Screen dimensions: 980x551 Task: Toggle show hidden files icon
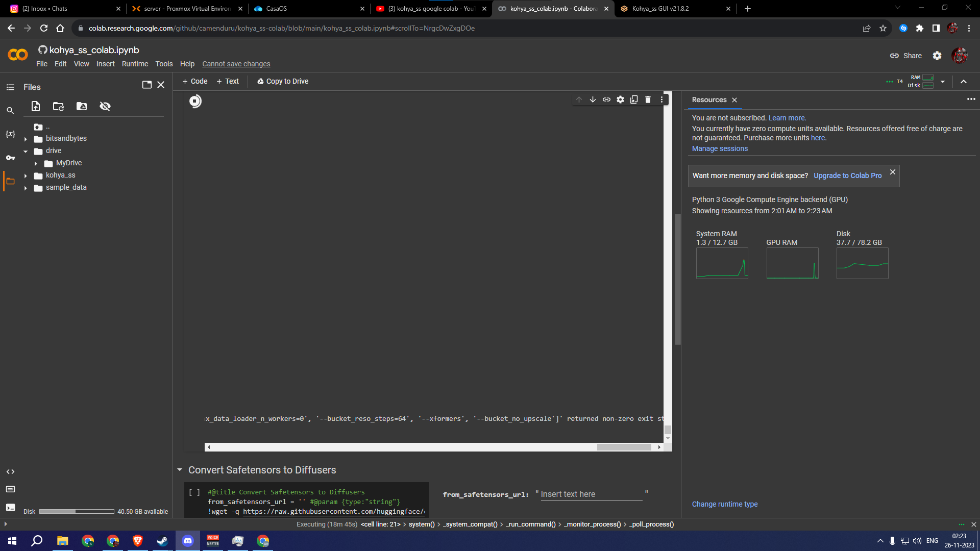coord(105,106)
